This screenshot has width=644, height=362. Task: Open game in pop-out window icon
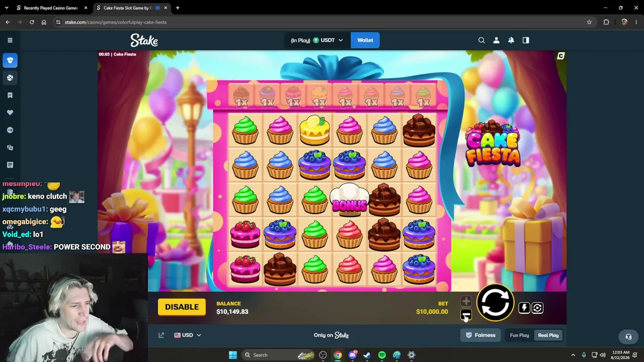[x=162, y=335]
